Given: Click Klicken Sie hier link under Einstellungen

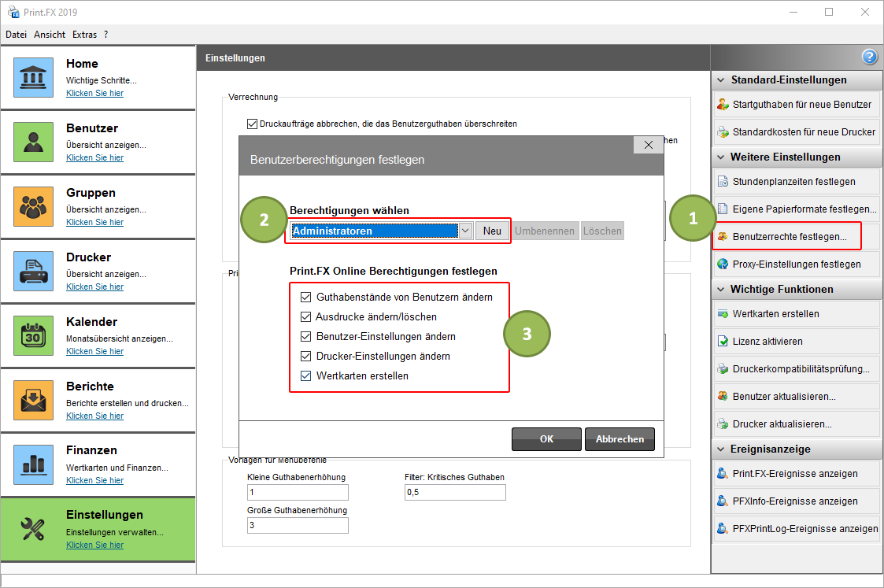Looking at the screenshot, I should click(x=94, y=545).
